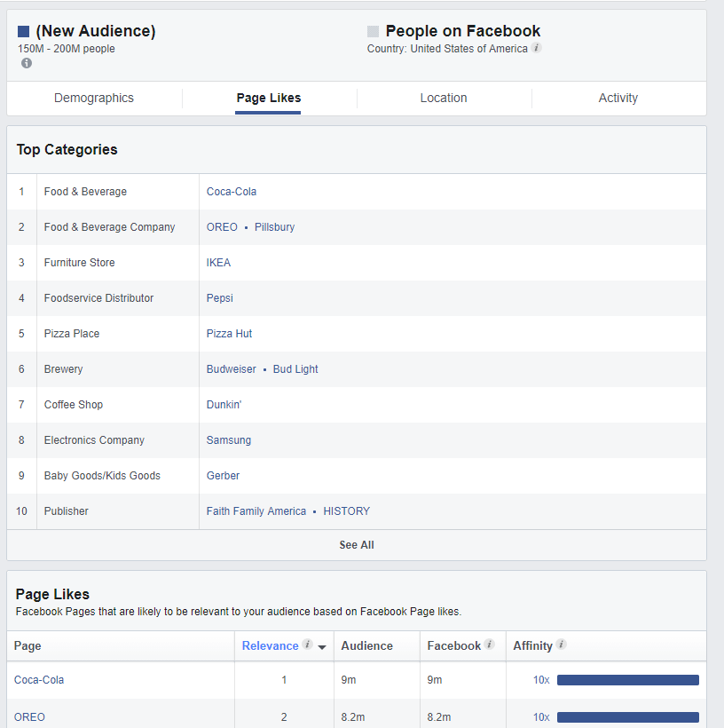This screenshot has width=724, height=728.
Task: Click the Country: United States of America text
Action: click(447, 49)
